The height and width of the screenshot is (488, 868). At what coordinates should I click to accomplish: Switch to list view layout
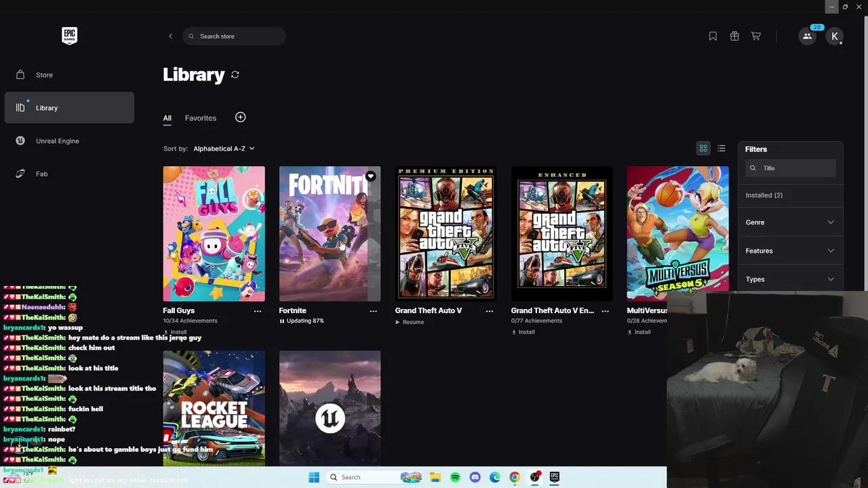coord(722,148)
